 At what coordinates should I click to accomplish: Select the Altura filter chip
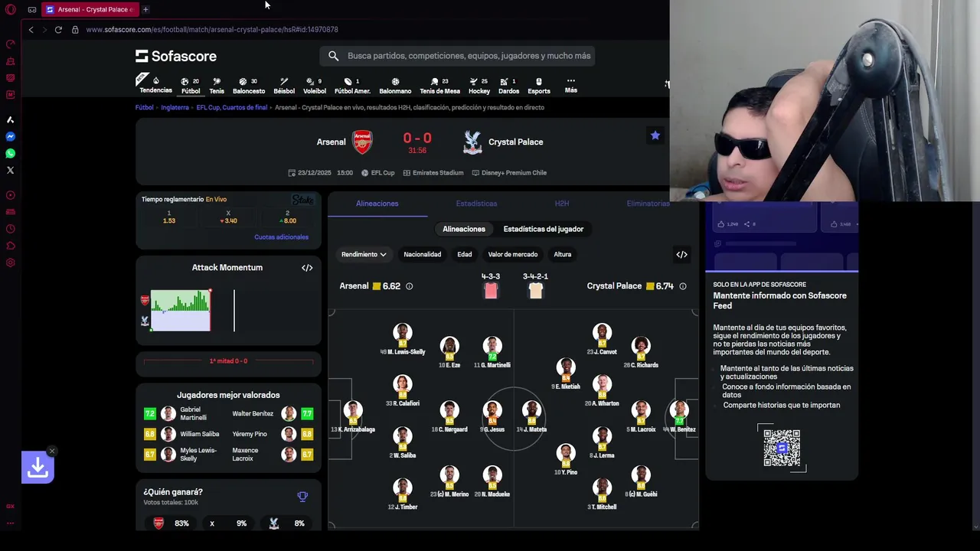click(x=563, y=254)
